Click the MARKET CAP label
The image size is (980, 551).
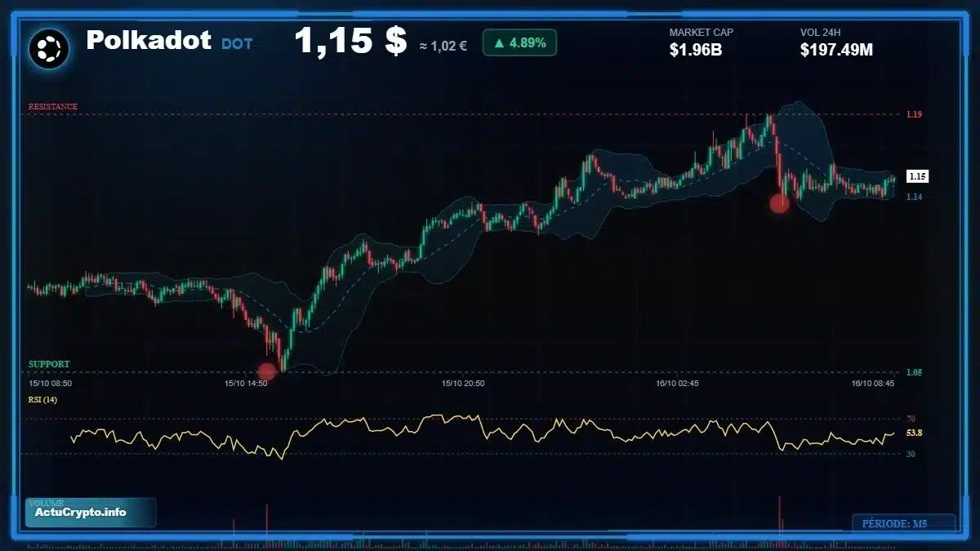702,33
